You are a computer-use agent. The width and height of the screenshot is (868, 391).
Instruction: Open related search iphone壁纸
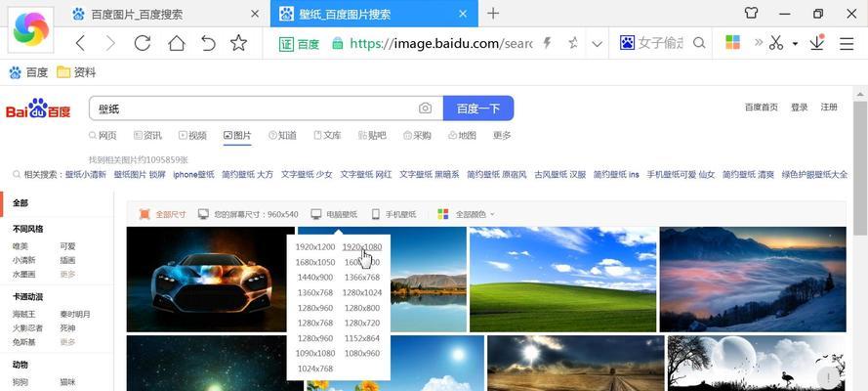(193, 174)
